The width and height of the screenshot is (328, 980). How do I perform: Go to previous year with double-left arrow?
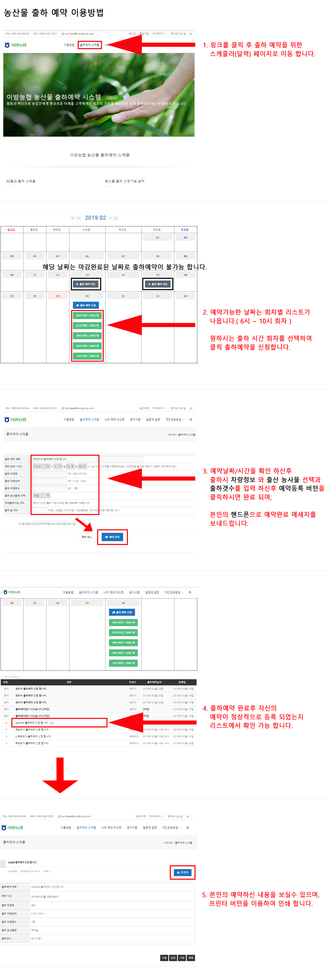[72, 218]
